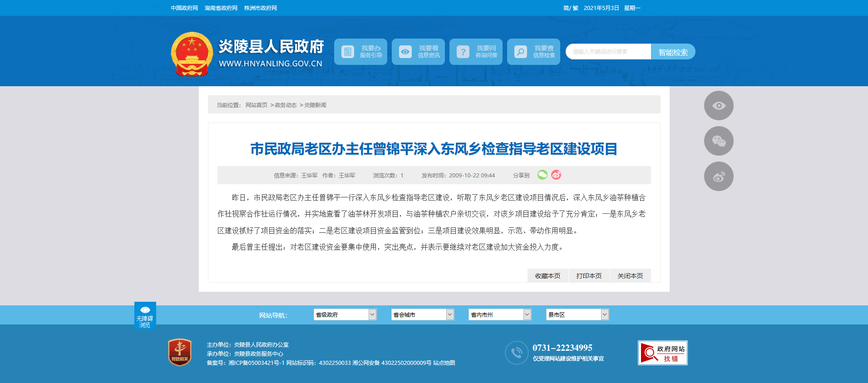Open 我要办 服务引导 menu item

(361, 52)
